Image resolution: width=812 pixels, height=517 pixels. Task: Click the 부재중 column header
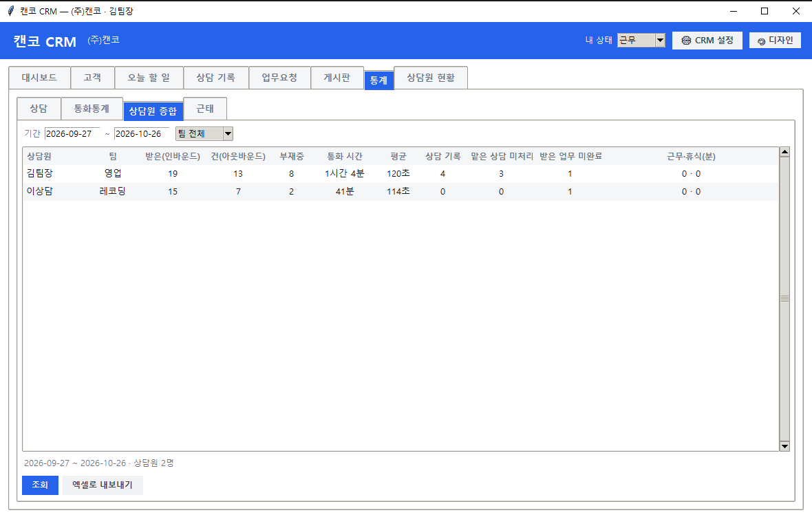[x=292, y=156]
